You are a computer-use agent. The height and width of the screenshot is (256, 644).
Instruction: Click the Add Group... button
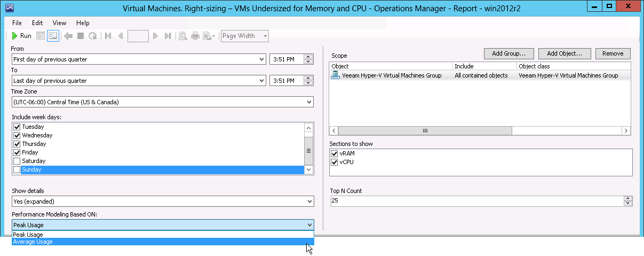(x=508, y=53)
